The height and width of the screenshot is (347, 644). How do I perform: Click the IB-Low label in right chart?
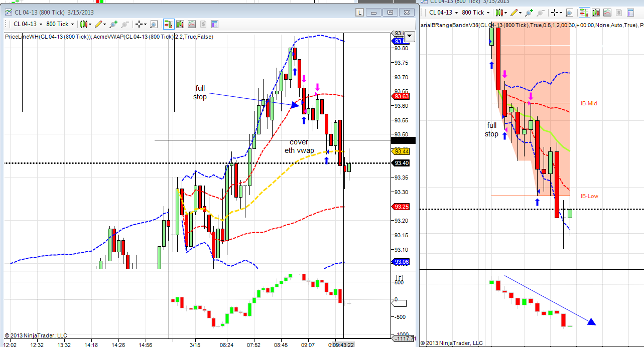(589, 196)
